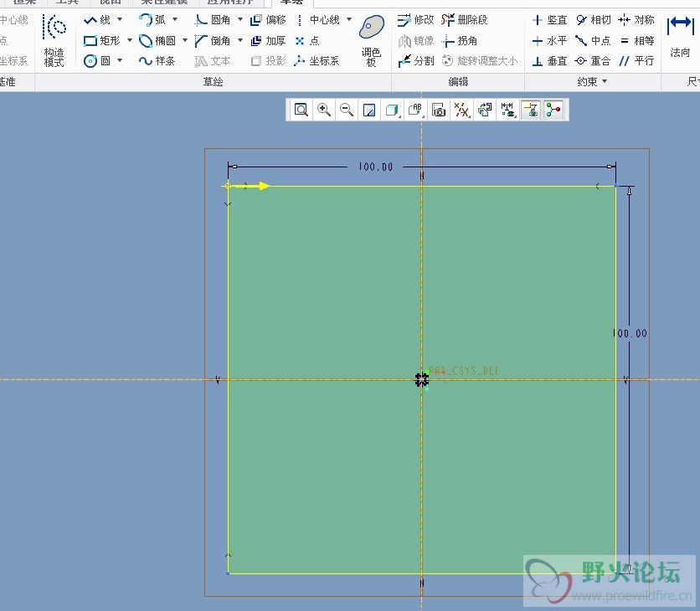Image resolution: width=700 pixels, height=611 pixels.
Task: Click the 草绘 group label
Action: tap(213, 82)
